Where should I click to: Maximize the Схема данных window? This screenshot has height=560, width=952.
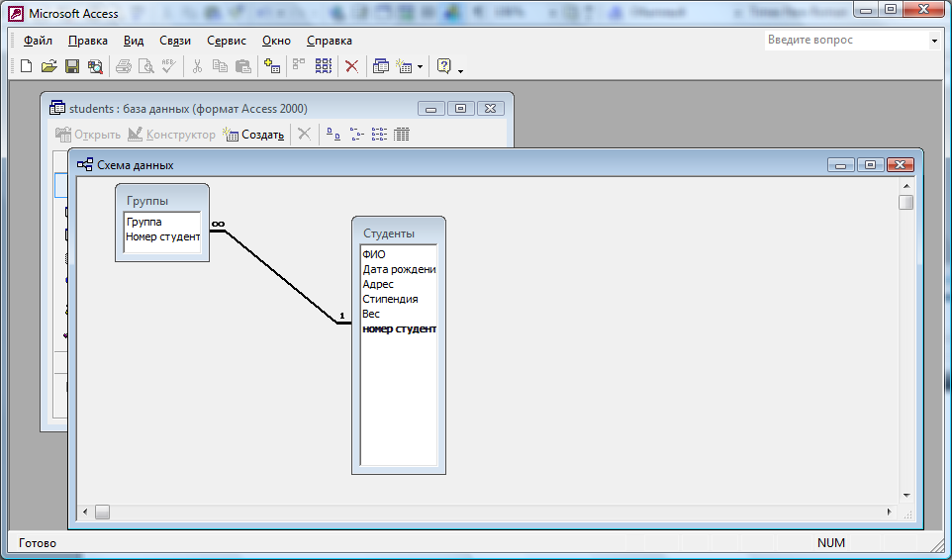point(870,165)
